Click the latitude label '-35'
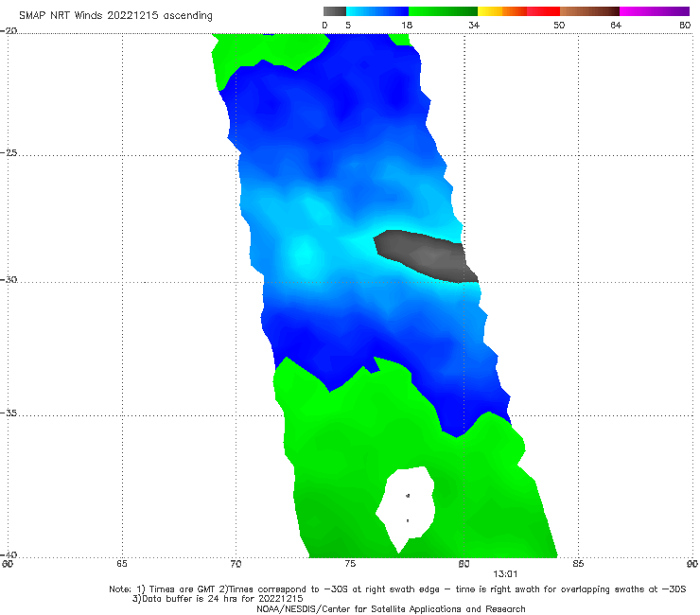Screen dimensions: 700x615 pos(9,413)
